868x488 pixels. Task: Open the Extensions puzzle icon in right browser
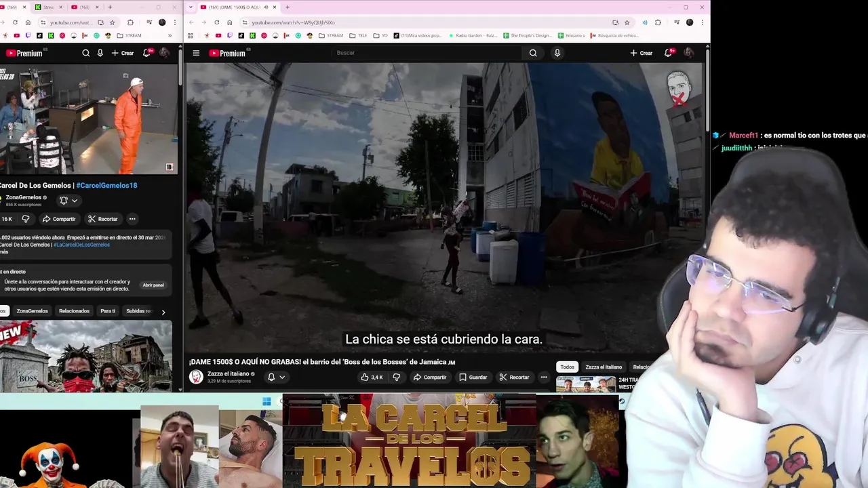tap(658, 22)
